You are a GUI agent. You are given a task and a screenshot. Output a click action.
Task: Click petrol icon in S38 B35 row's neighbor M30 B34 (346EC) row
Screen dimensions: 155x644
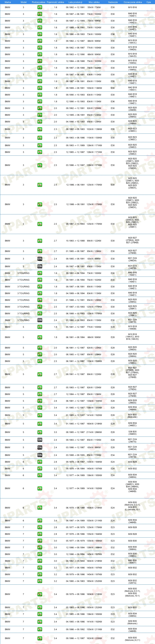(40, 424)
